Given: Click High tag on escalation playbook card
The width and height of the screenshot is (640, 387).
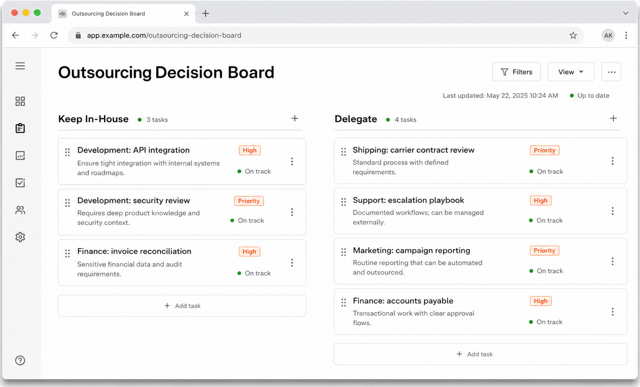Looking at the screenshot, I should (x=540, y=200).
